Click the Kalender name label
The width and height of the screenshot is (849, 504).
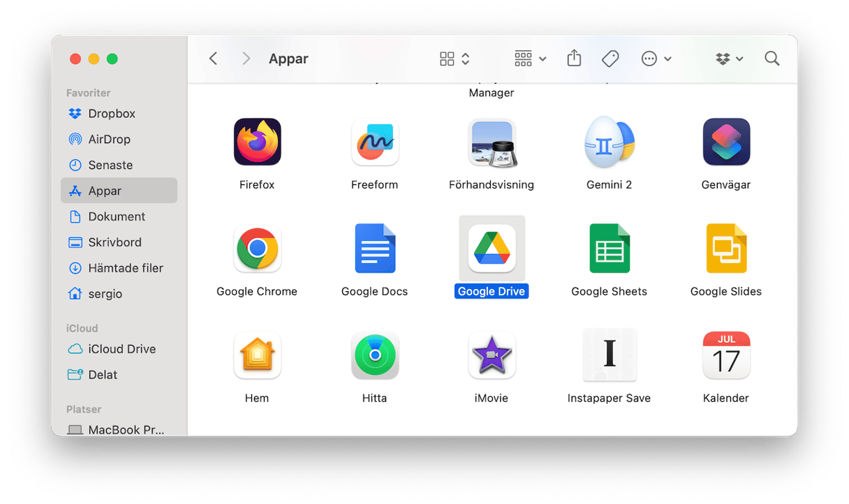[726, 399]
